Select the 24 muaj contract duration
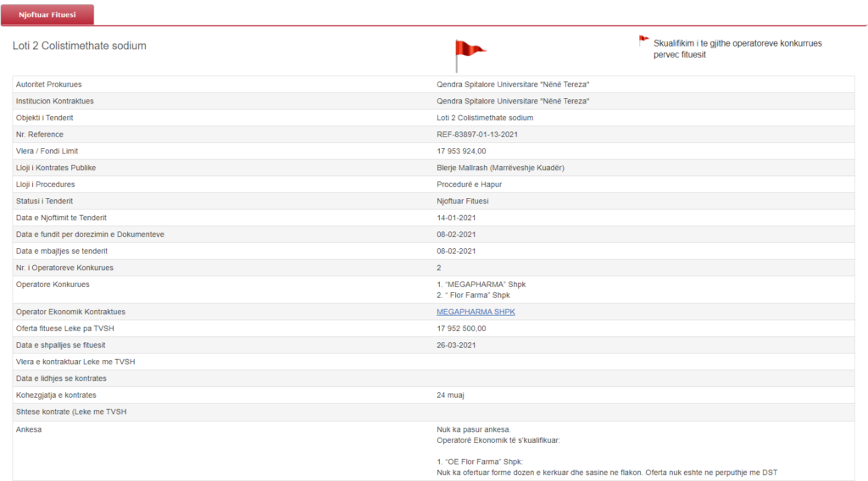Viewport: 868px width, 481px height. click(450, 395)
